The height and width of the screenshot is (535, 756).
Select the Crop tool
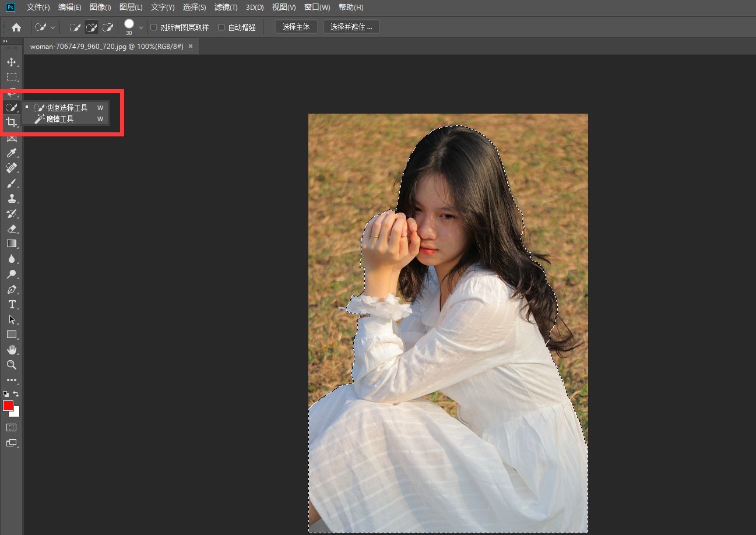(11, 122)
